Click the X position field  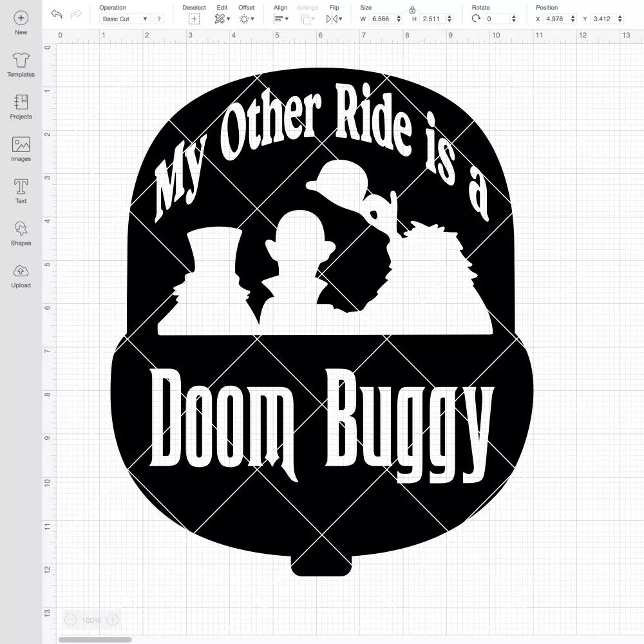pos(556,19)
